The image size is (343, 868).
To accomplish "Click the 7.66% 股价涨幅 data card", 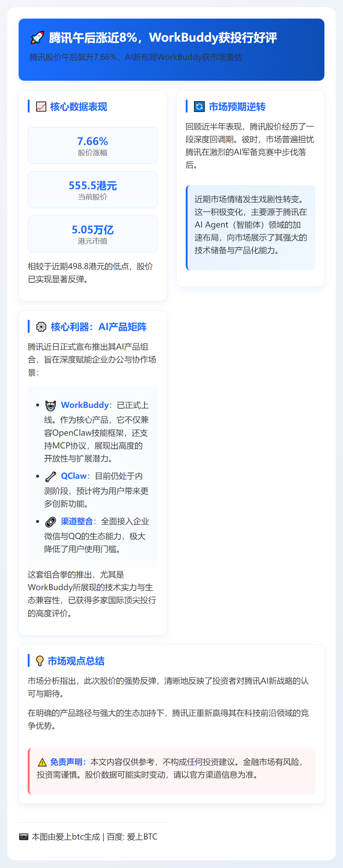I will [93, 145].
